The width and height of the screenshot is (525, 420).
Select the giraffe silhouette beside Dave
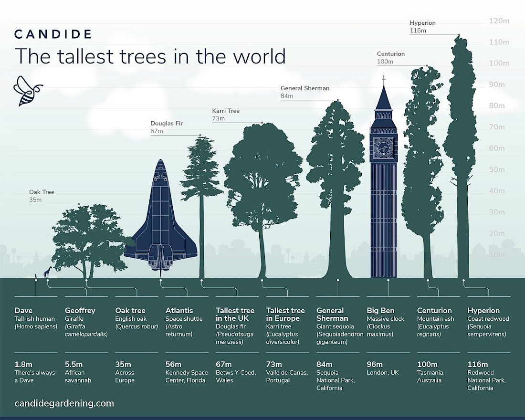47,273
